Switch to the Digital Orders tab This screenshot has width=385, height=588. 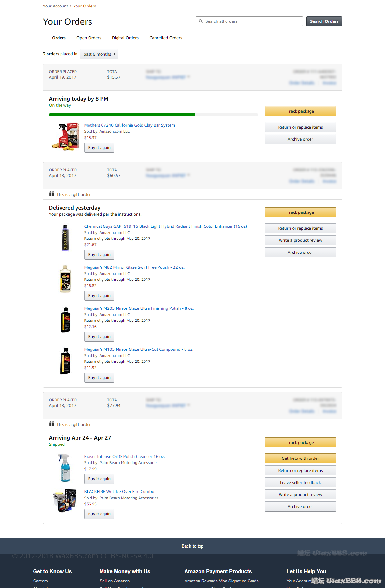point(125,38)
